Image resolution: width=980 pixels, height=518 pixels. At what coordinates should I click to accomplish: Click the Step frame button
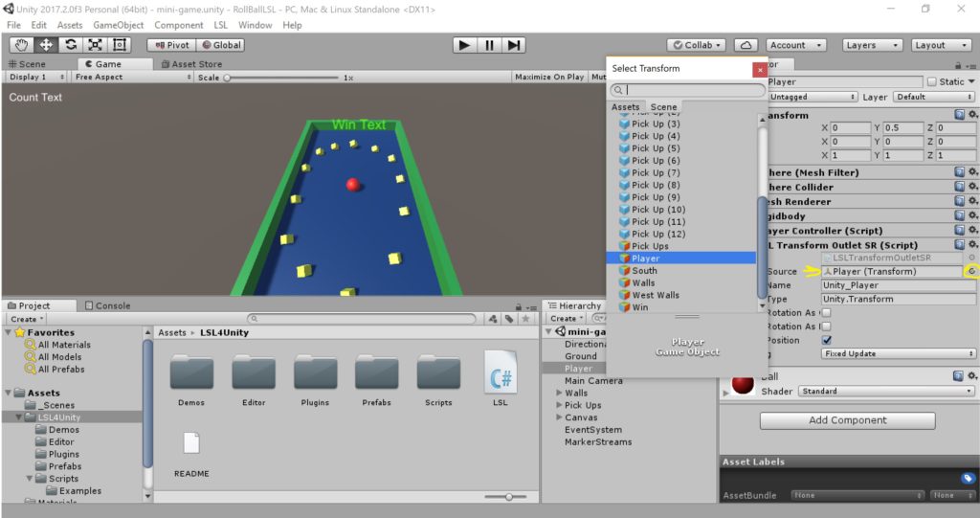[x=514, y=45]
